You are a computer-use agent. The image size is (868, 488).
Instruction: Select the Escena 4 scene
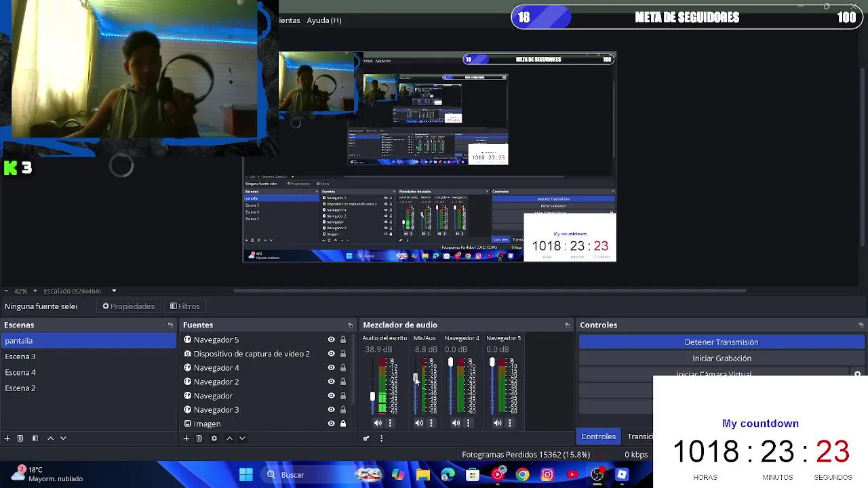click(89, 372)
